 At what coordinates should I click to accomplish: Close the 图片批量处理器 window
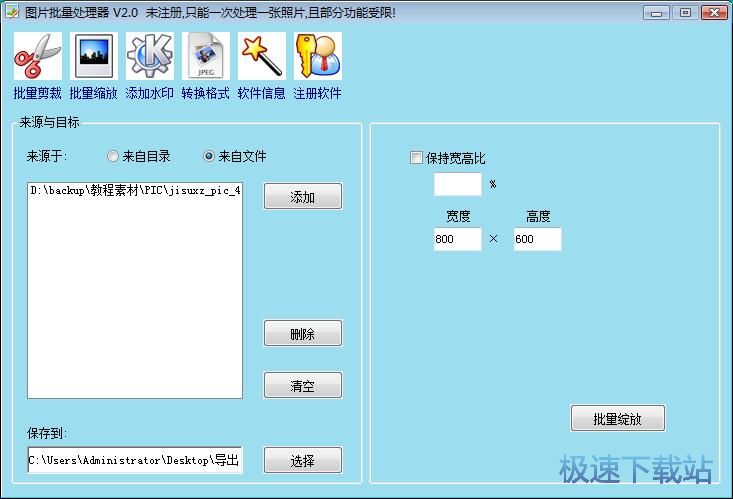(714, 13)
